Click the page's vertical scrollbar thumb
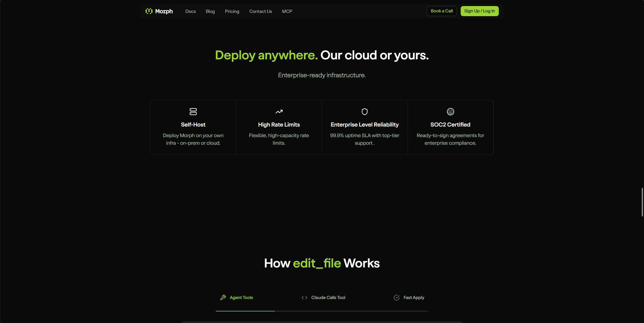This screenshot has height=323, width=644. tap(642, 202)
